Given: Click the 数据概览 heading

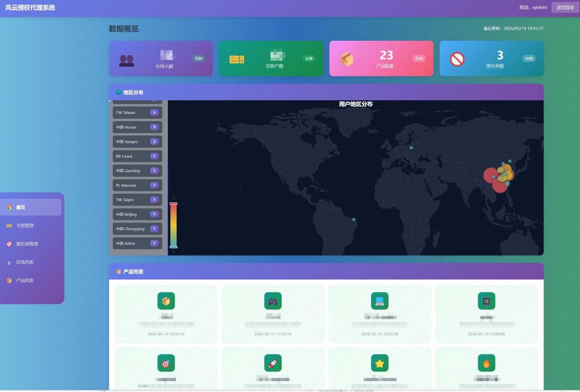Looking at the screenshot, I should tap(124, 29).
